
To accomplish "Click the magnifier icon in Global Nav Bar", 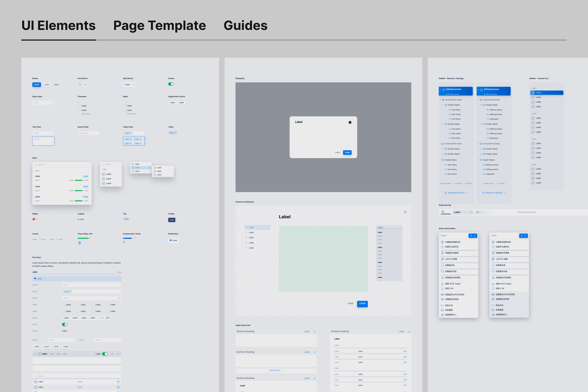I will tap(478, 212).
